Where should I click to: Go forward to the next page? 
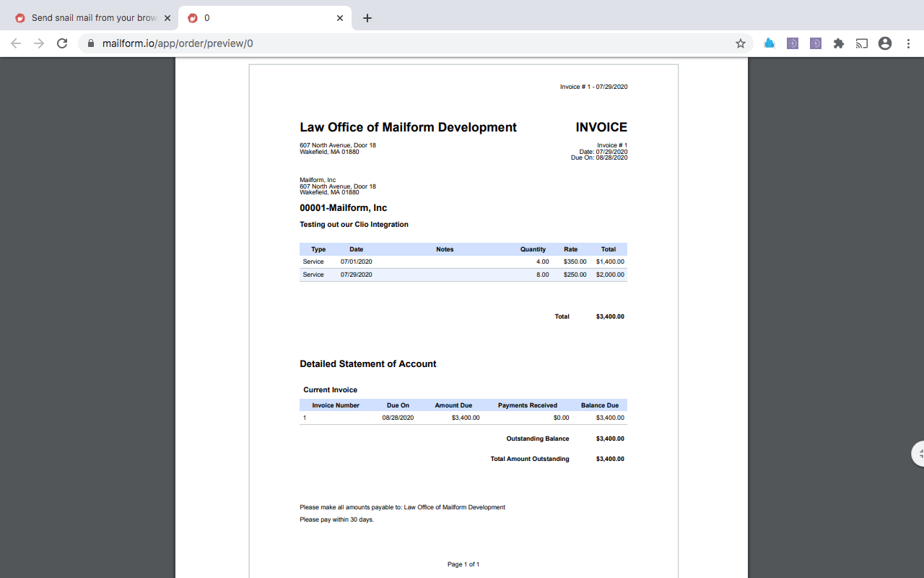[39, 43]
